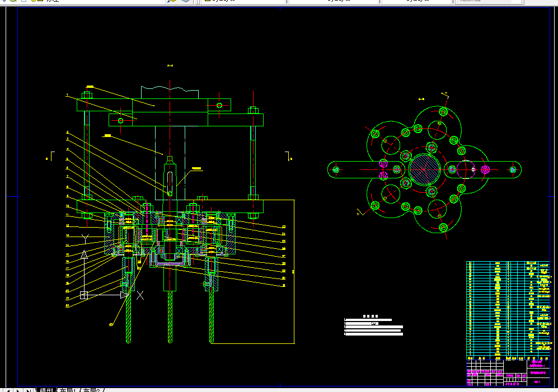The height and width of the screenshot is (392, 558).
Task: Select the hatched central shaft circle in the plan view
Action: [x=425, y=169]
